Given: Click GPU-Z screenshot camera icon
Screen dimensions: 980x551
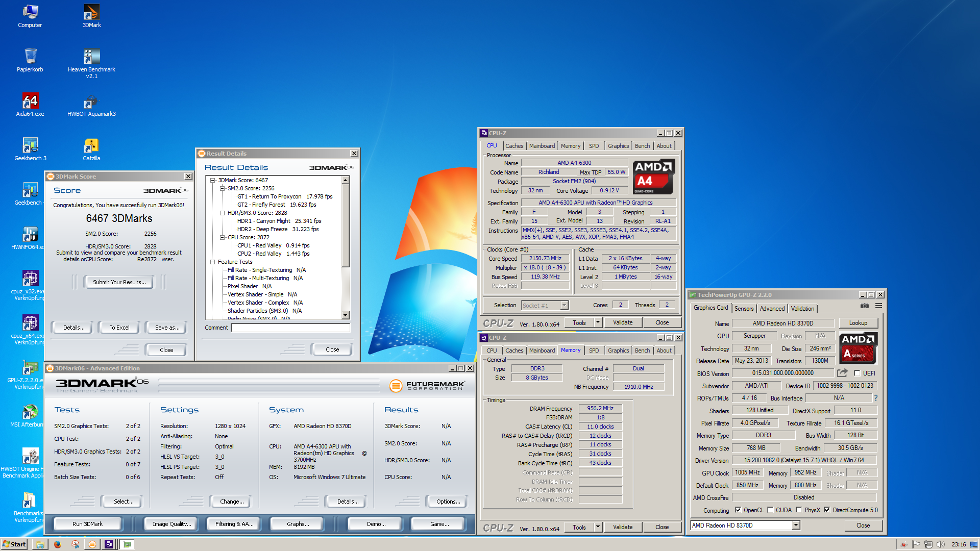Looking at the screenshot, I should [865, 306].
